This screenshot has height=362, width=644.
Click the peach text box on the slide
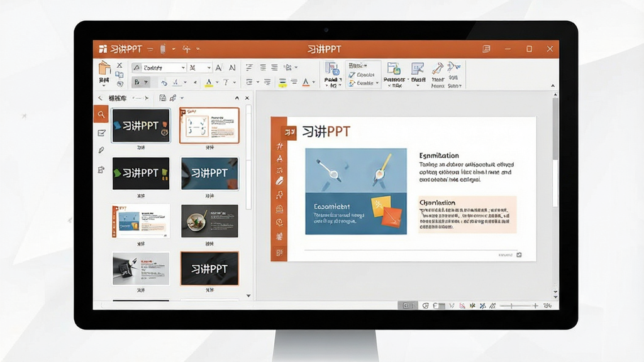click(467, 215)
